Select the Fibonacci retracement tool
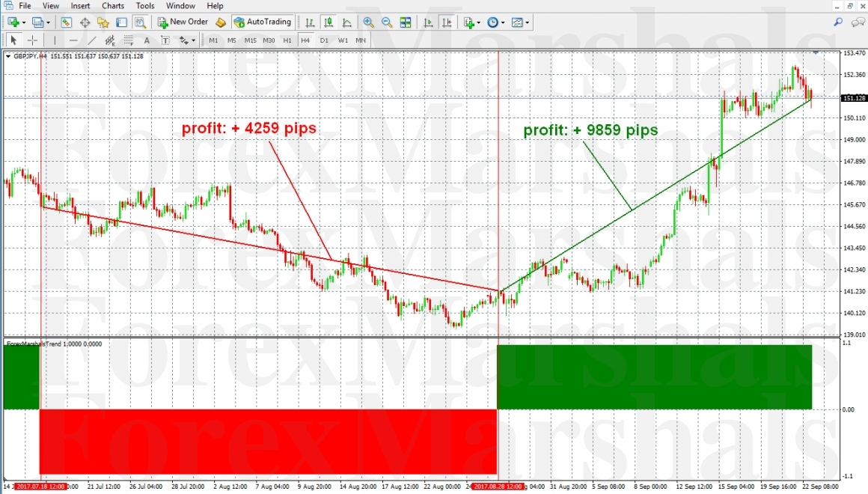The image size is (868, 494). [129, 40]
